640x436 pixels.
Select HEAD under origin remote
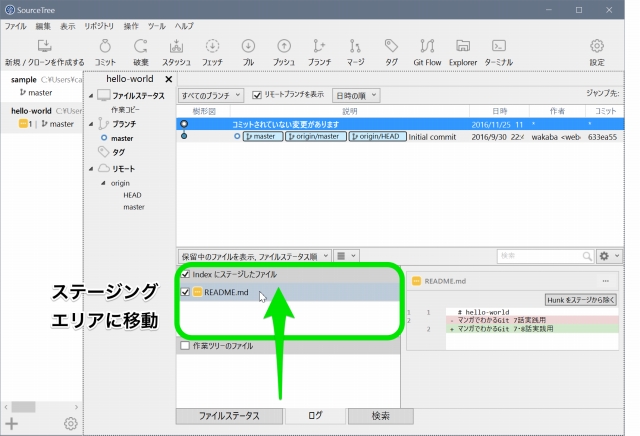(132, 195)
